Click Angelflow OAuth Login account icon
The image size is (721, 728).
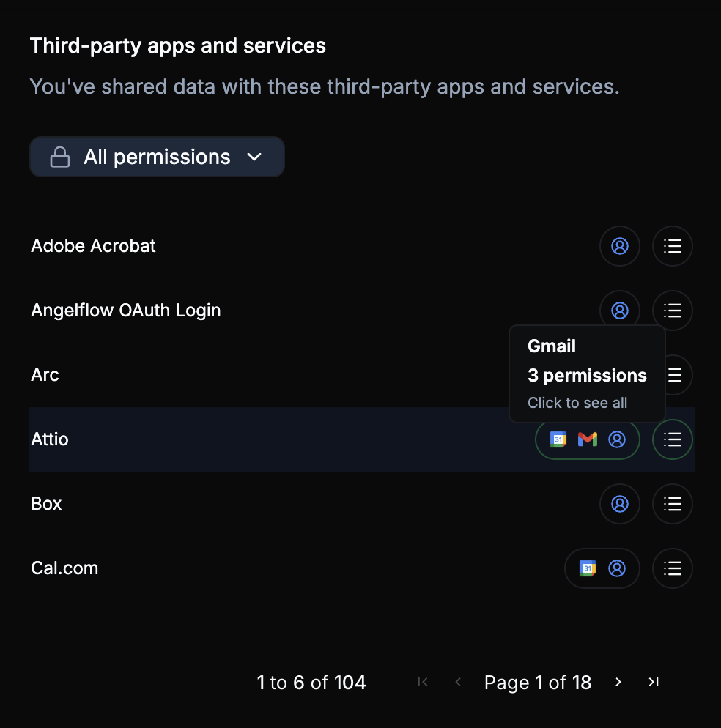(620, 311)
